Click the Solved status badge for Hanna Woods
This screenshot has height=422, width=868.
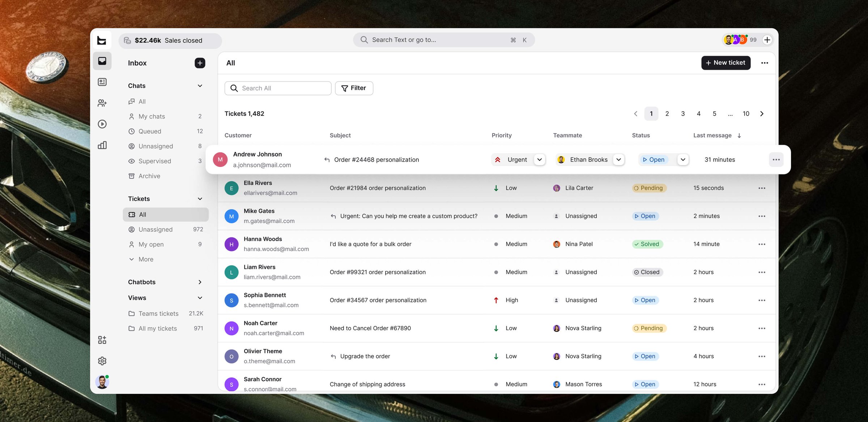[647, 244]
